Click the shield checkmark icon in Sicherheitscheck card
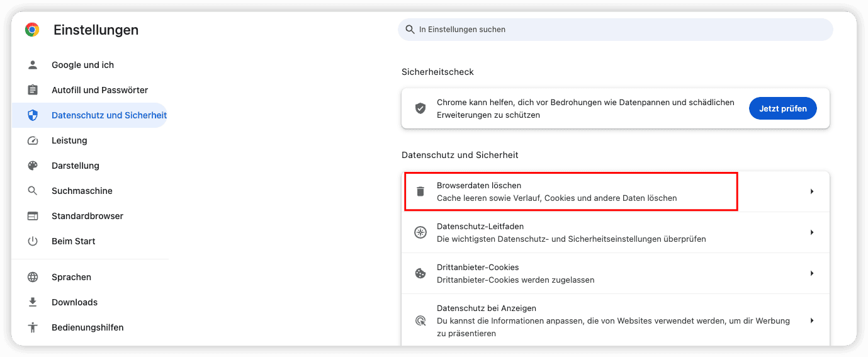This screenshot has height=357, width=868. (420, 108)
